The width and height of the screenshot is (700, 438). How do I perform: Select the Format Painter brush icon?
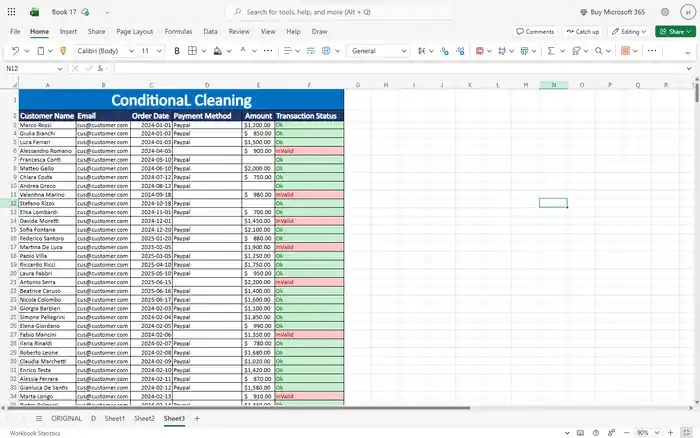[63, 51]
